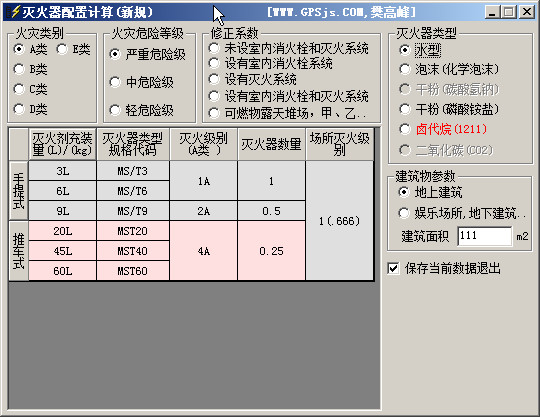Click the 2A fire rating cell

[204, 211]
